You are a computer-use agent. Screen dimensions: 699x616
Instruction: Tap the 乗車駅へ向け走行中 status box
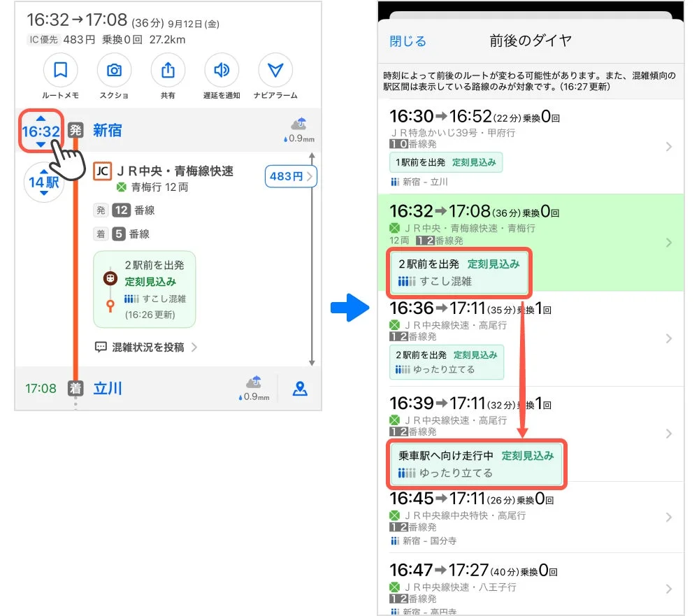pyautogui.click(x=475, y=464)
